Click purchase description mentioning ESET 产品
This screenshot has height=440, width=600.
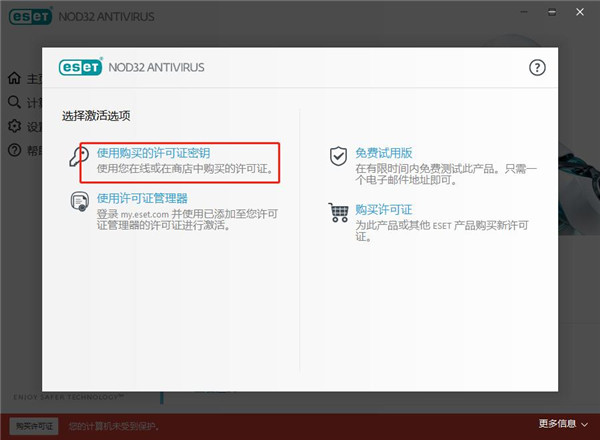point(442,231)
